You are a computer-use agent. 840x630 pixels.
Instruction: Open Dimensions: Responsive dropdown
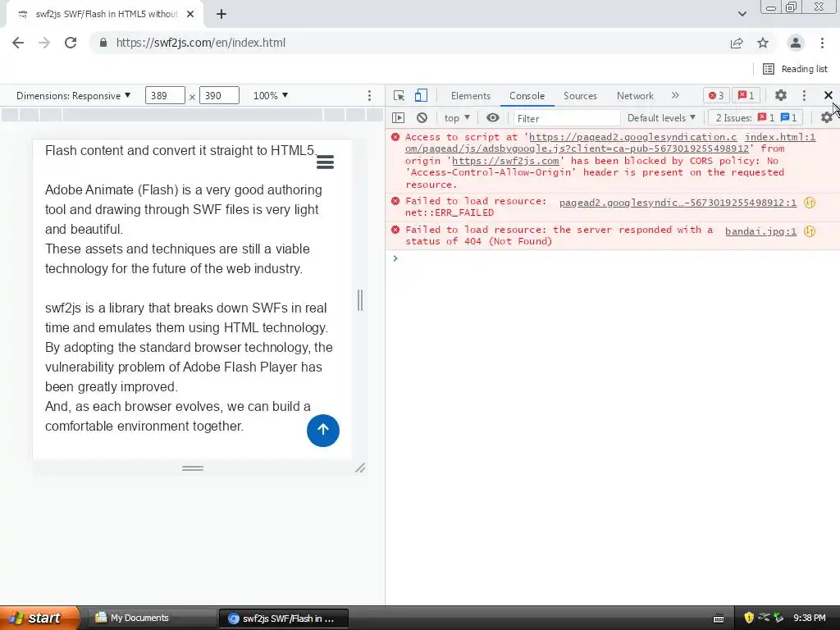(73, 95)
